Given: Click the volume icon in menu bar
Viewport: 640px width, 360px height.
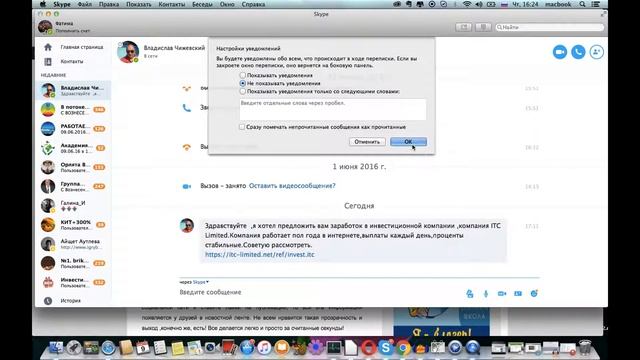Looking at the screenshot, I should pos(479,4).
